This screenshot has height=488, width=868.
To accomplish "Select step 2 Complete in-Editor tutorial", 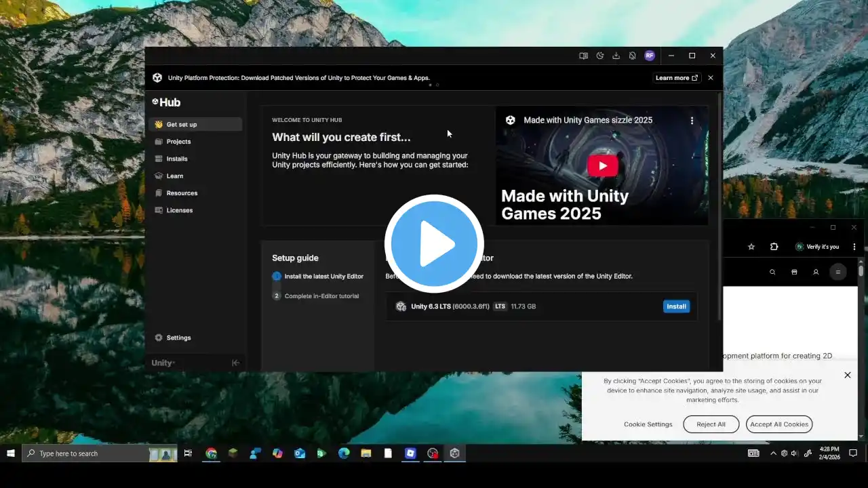I will click(x=321, y=296).
